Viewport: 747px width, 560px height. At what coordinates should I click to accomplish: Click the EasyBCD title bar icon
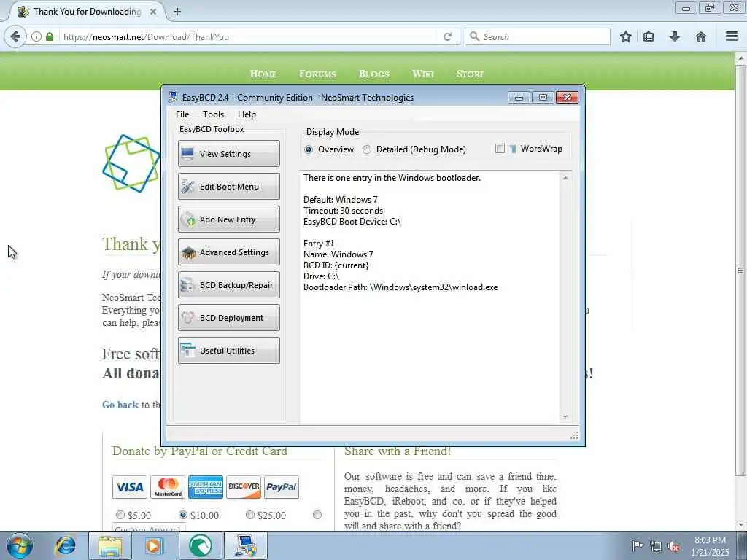pyautogui.click(x=173, y=97)
